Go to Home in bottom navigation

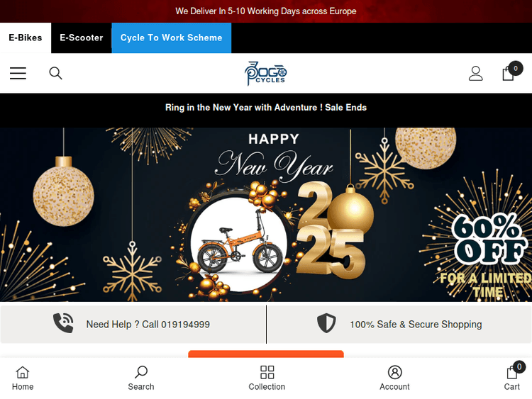click(23, 378)
